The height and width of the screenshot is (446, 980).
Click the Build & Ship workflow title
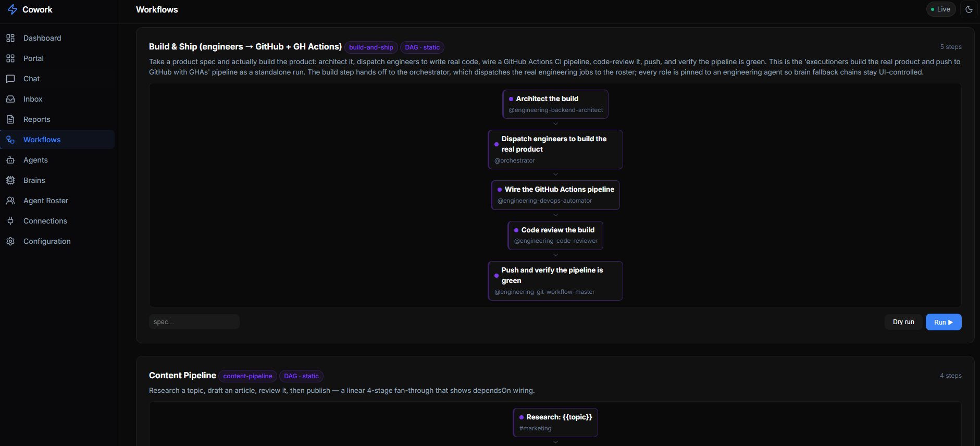245,47
